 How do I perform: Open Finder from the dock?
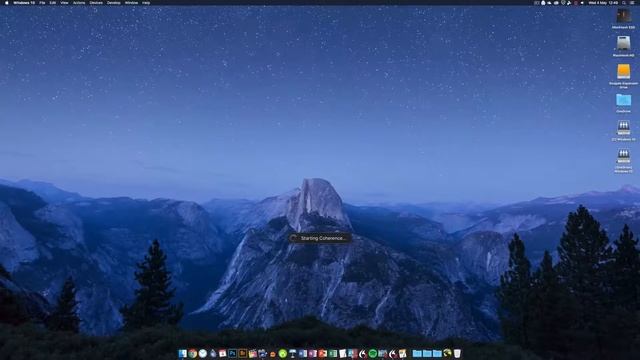pyautogui.click(x=182, y=353)
